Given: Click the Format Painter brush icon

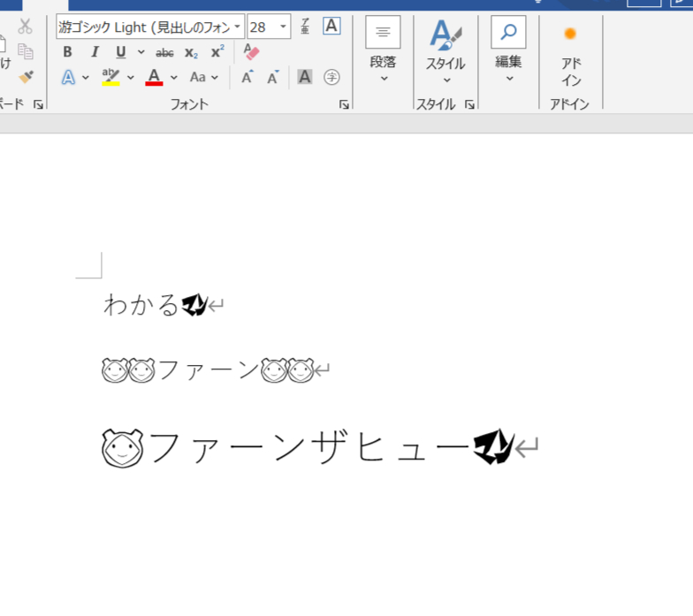Looking at the screenshot, I should 26,77.
